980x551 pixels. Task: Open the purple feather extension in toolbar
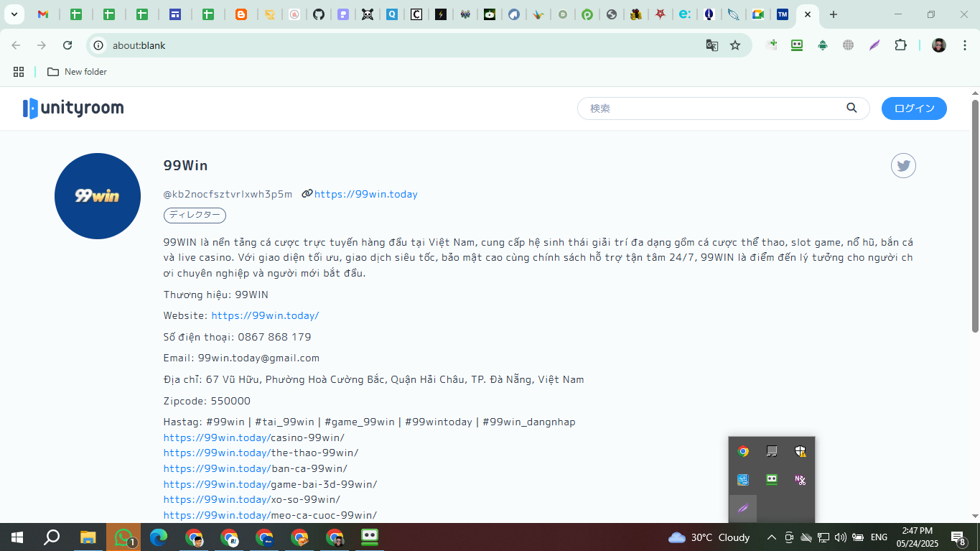click(874, 45)
